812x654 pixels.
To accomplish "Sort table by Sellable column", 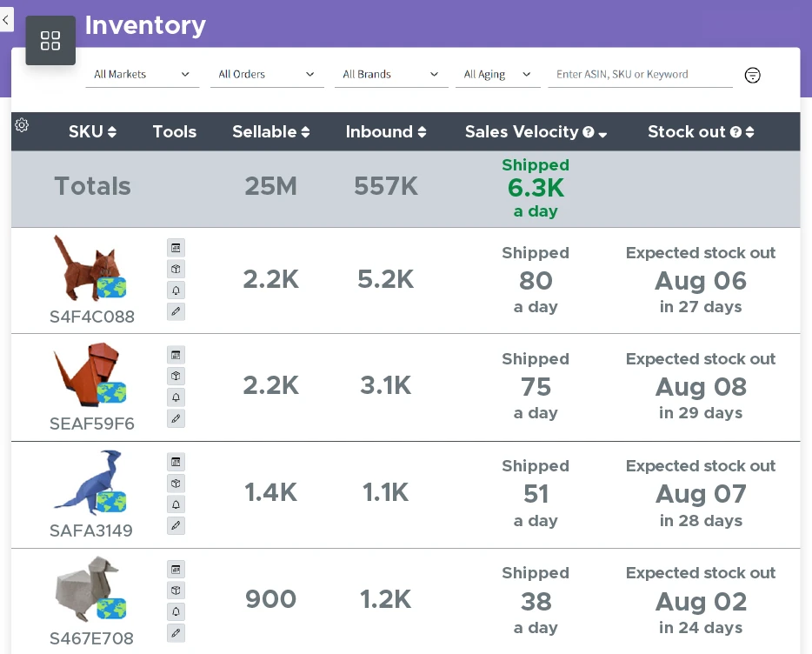I will 271,131.
